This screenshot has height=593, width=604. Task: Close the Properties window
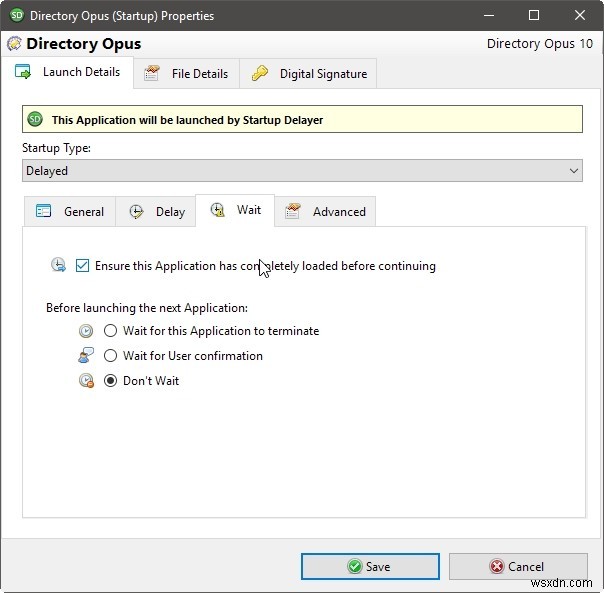[580, 15]
